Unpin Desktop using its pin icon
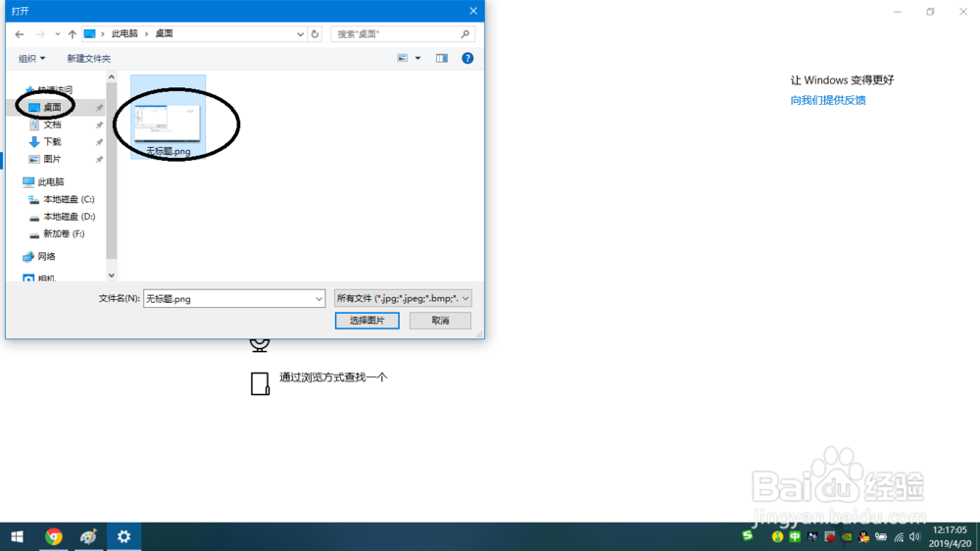 (99, 108)
